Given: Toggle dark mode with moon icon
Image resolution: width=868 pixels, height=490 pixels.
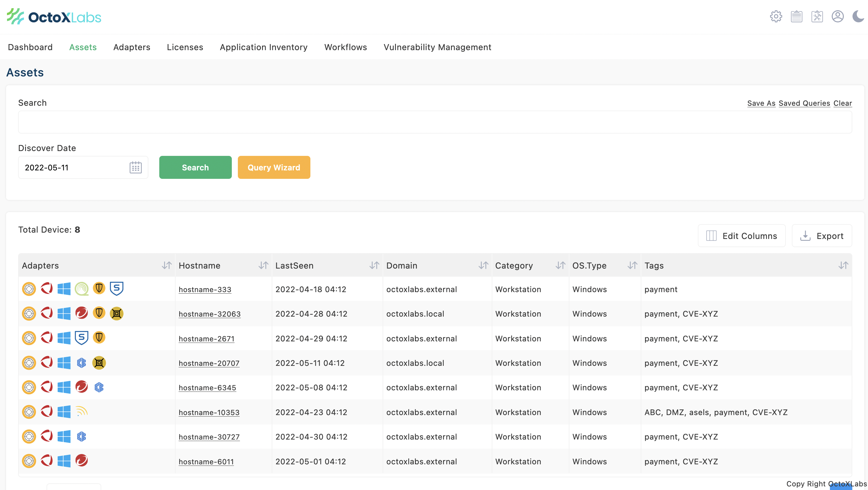Looking at the screenshot, I should point(858,16).
